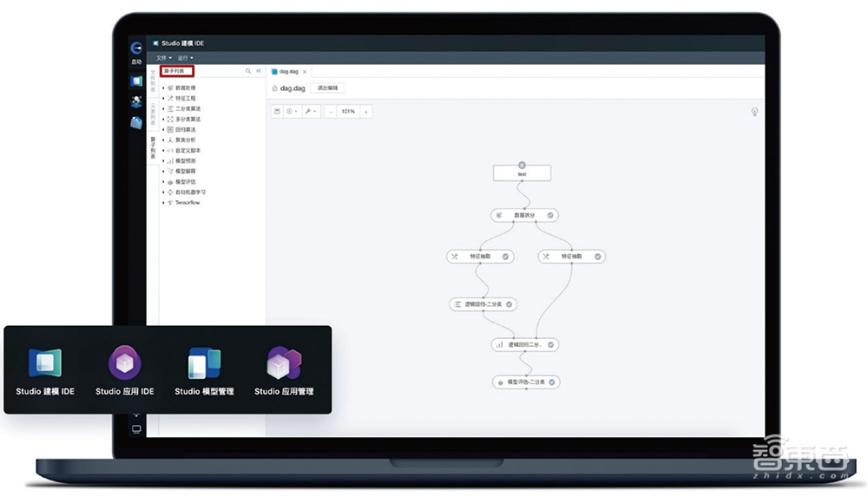Image resolution: width=868 pixels, height=496 pixels.
Task: Open the Studio 模型管理 app icon
Action: 204,363
